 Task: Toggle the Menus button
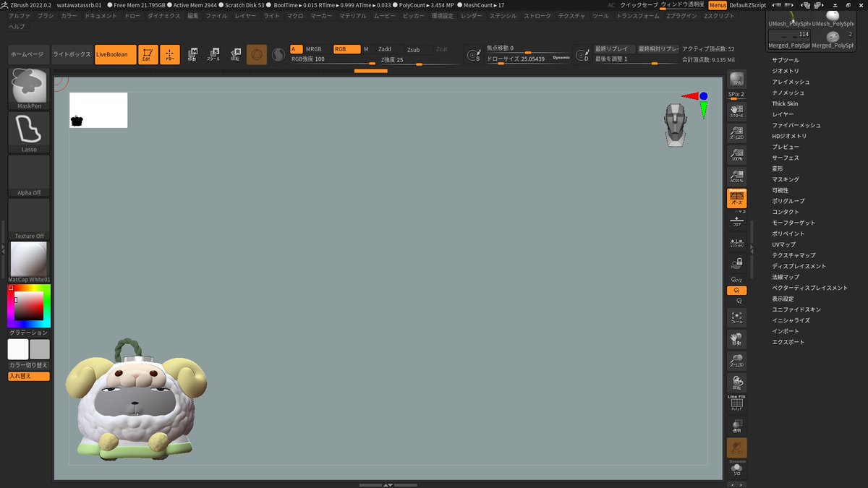tap(717, 5)
